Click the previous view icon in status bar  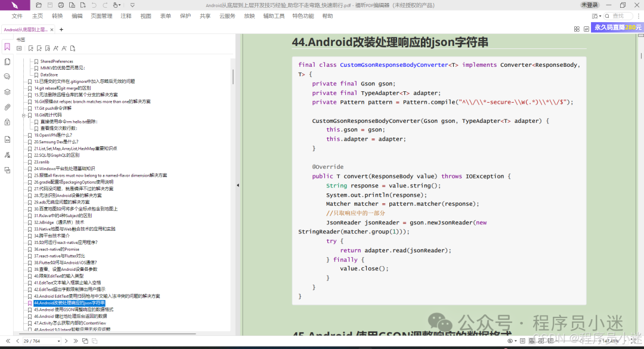(x=85, y=341)
